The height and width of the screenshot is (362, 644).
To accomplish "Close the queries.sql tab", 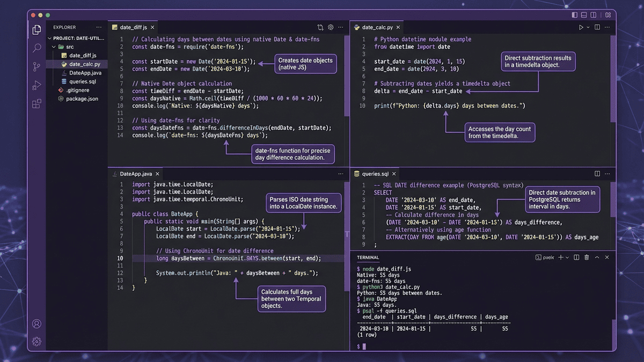I will (395, 174).
